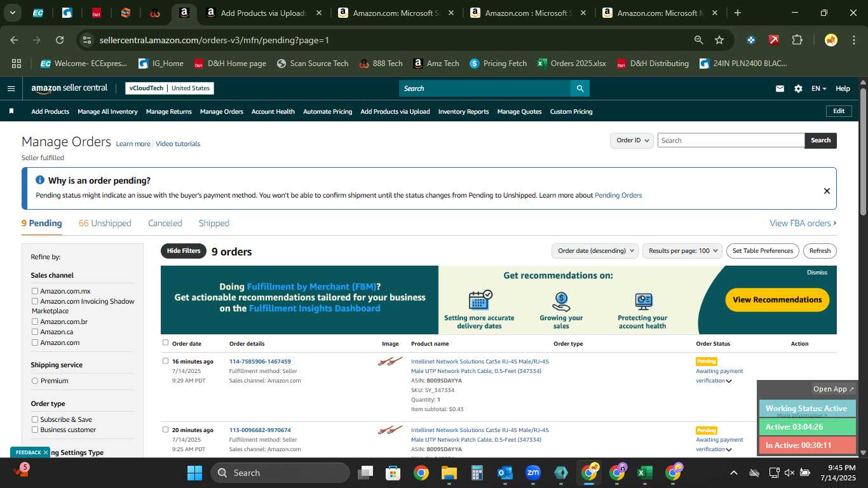Check the Amazon.com sales channel
Image resolution: width=868 pixels, height=488 pixels.
pyautogui.click(x=35, y=342)
